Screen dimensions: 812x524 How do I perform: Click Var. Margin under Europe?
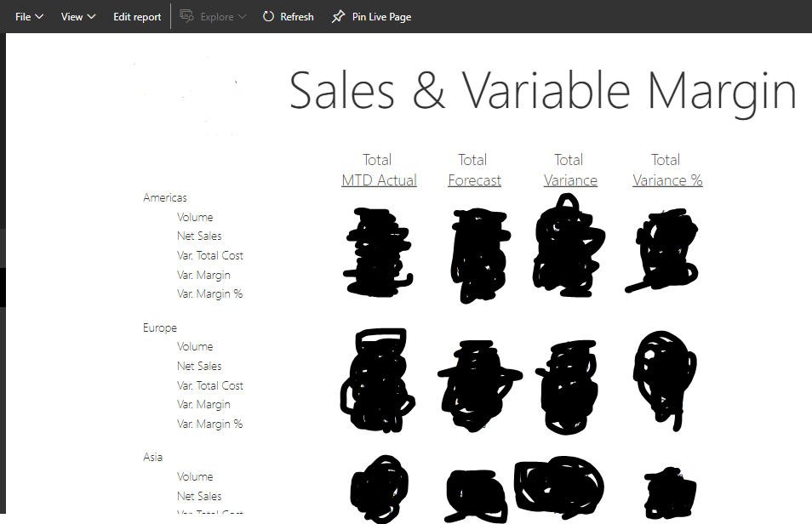pyautogui.click(x=203, y=404)
